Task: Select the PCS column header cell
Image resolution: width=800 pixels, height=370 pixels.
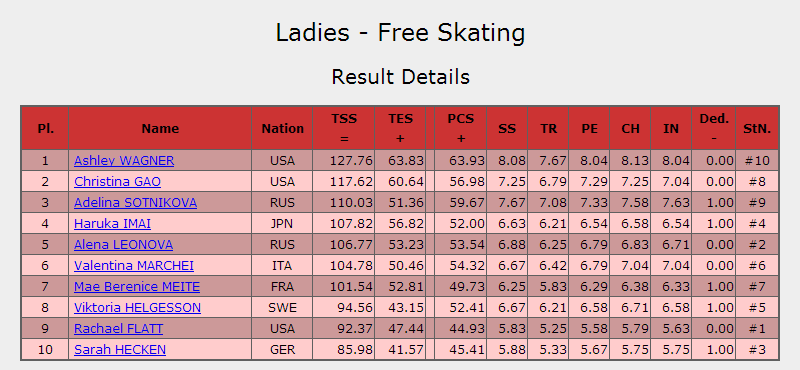Action: point(461,128)
